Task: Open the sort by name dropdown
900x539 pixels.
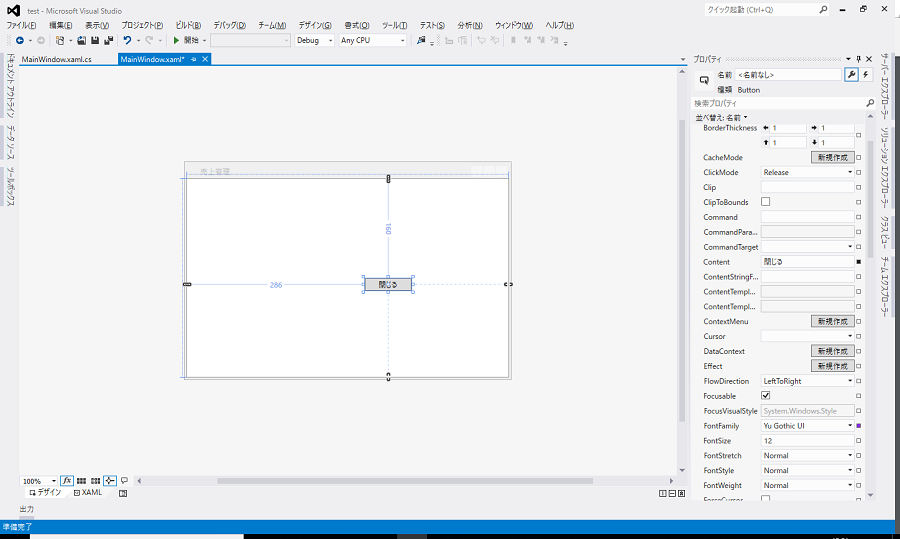Action: (x=721, y=118)
